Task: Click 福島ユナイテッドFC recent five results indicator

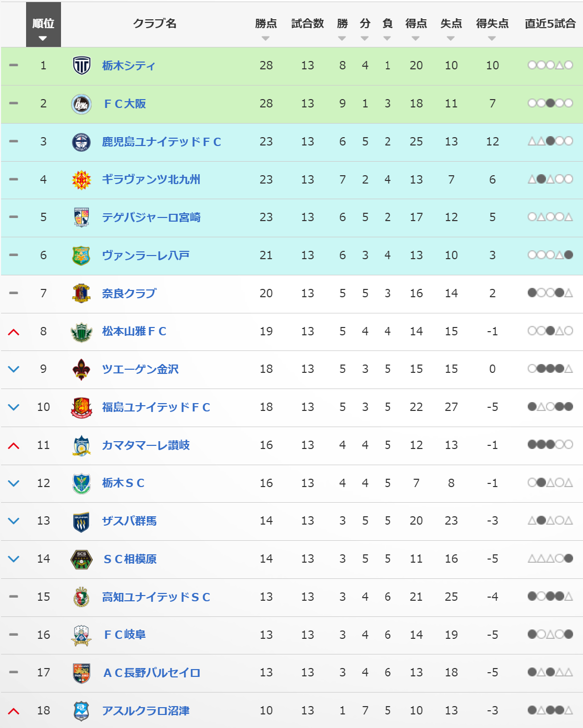Action: tap(550, 407)
